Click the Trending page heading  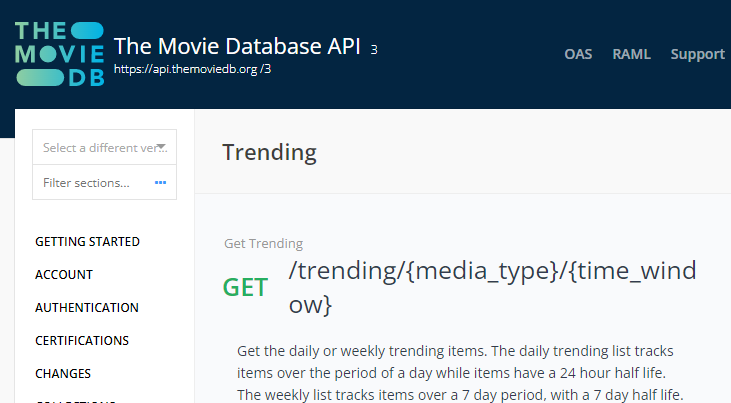(x=269, y=153)
